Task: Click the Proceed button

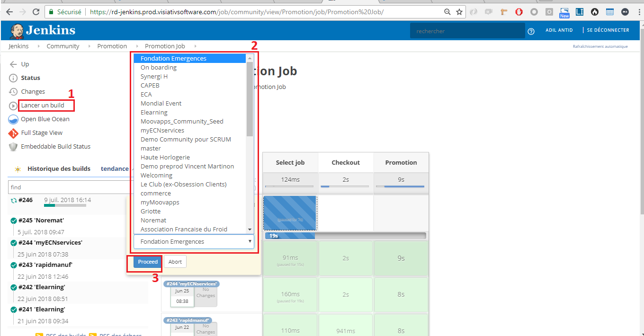Action: pos(148,262)
